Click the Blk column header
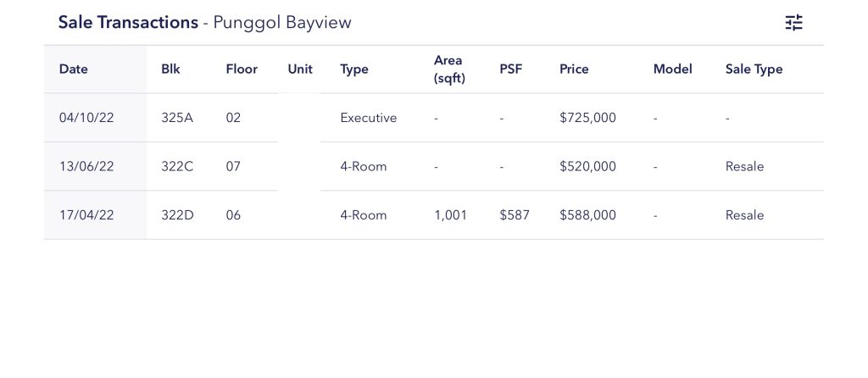This screenshot has height=378, width=868. click(x=170, y=69)
